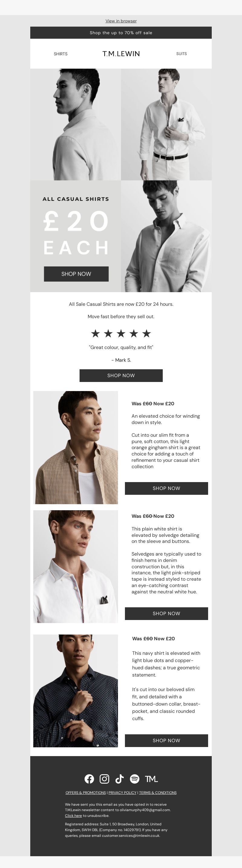242x868 pixels.
Task: Click SHOP NOW for orange gingham shirt
Action: pyautogui.click(x=166, y=488)
